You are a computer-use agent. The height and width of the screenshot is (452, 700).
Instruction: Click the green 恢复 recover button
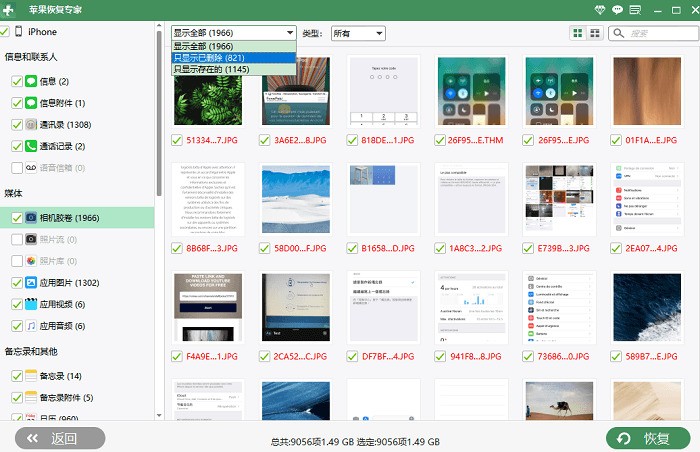pos(648,438)
